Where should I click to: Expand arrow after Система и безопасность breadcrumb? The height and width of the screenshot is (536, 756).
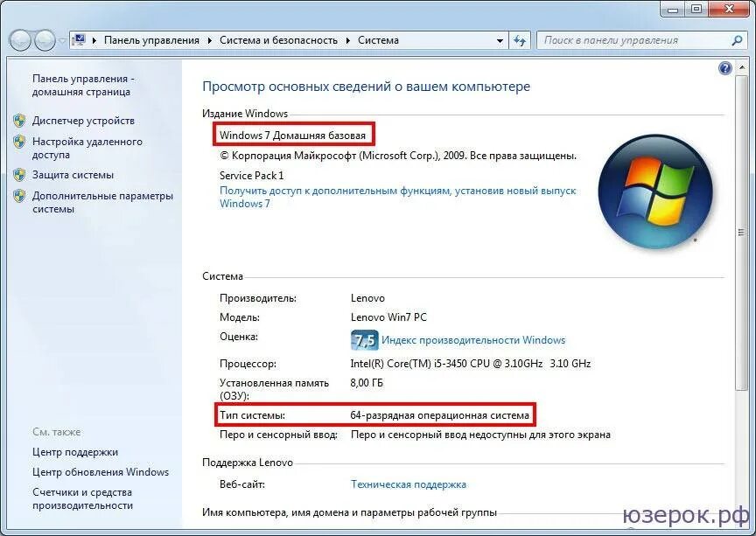click(348, 40)
